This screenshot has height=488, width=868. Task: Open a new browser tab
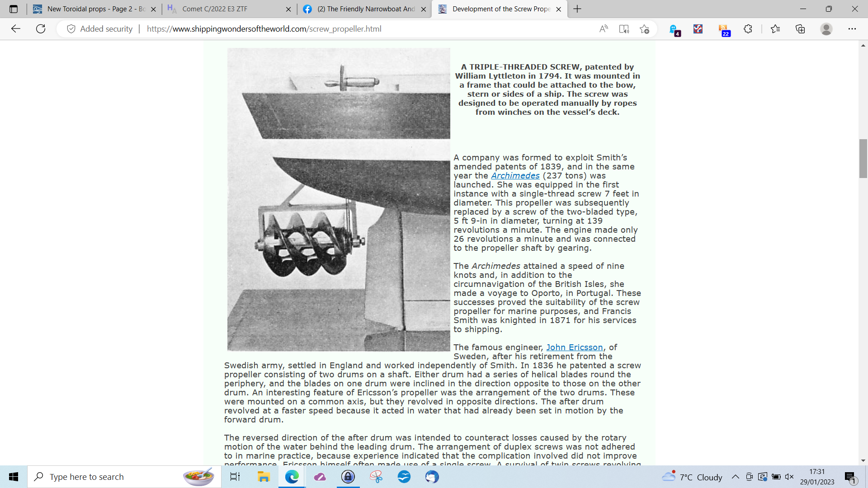point(577,9)
